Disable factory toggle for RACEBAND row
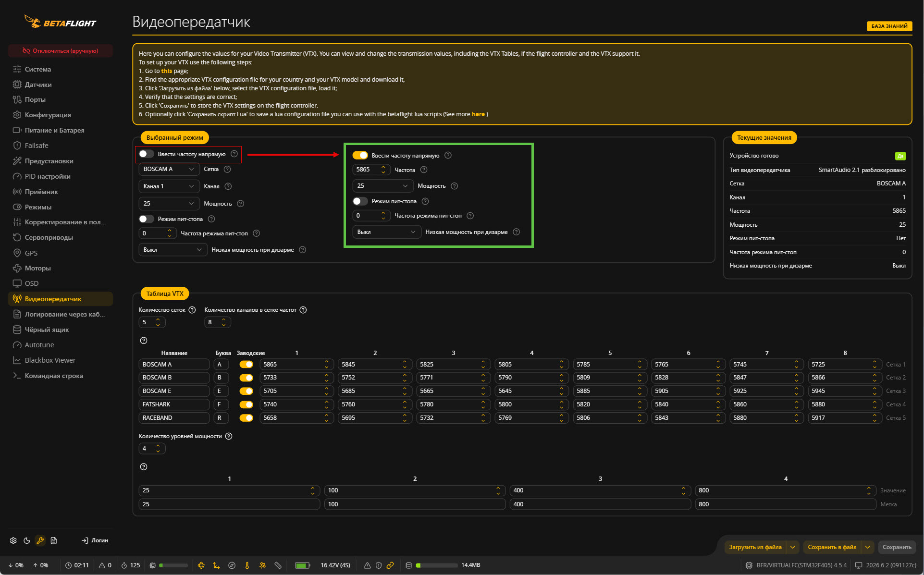Screen dimensions: 924x575 246,418
